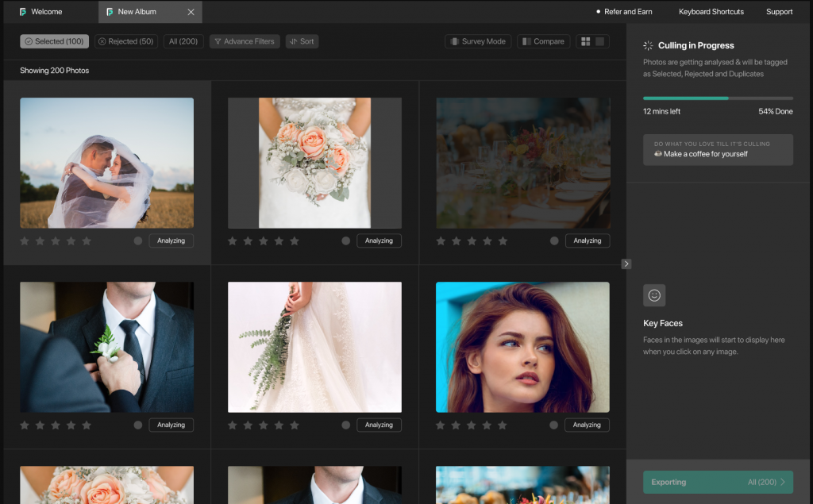This screenshot has width=813, height=504.
Task: Click the 54% Done text
Action: tap(776, 111)
